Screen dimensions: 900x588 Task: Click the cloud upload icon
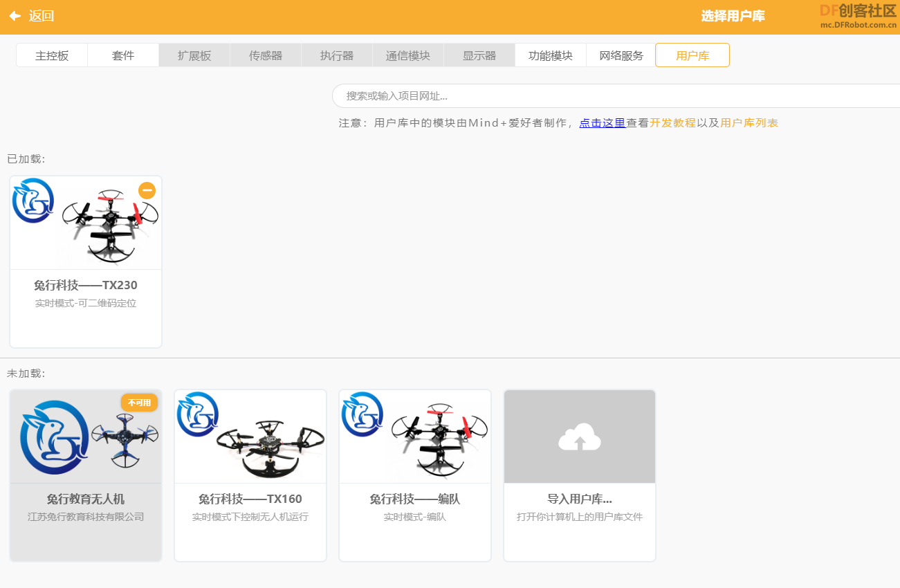pos(580,437)
